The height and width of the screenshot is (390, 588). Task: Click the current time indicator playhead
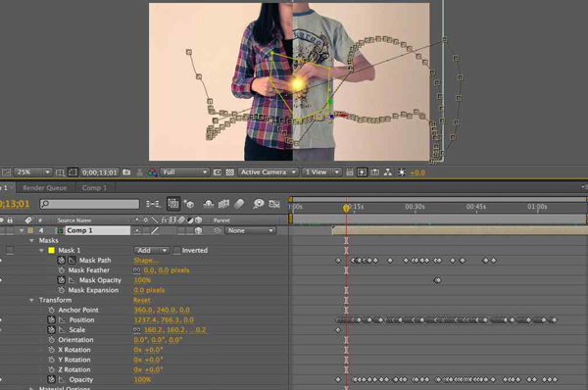point(346,208)
